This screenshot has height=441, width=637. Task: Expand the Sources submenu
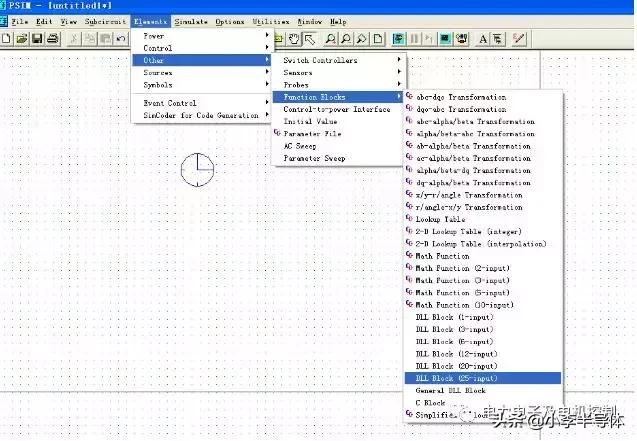coord(201,72)
